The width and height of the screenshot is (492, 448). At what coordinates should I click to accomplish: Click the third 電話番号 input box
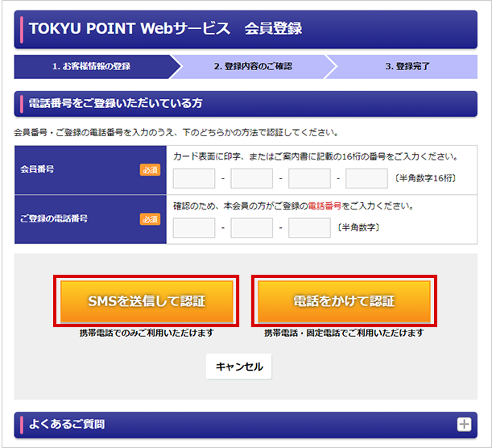(309, 228)
